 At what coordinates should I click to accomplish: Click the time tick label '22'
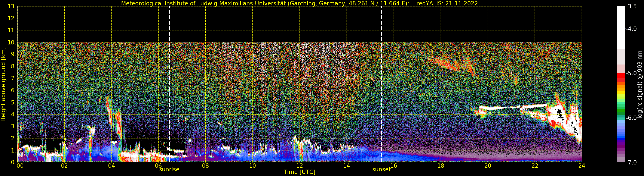coord(535,165)
